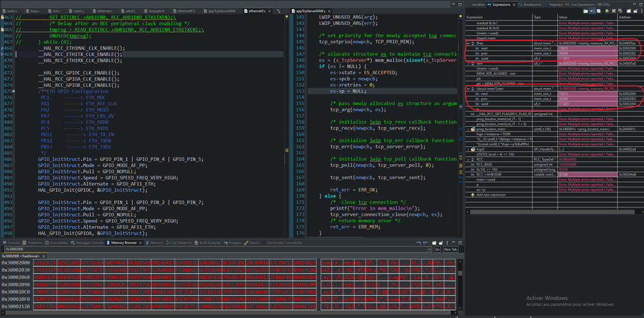Close the Expressions tab
Image resolution: width=644 pixels, height=318 pixels.
(x=514, y=5)
